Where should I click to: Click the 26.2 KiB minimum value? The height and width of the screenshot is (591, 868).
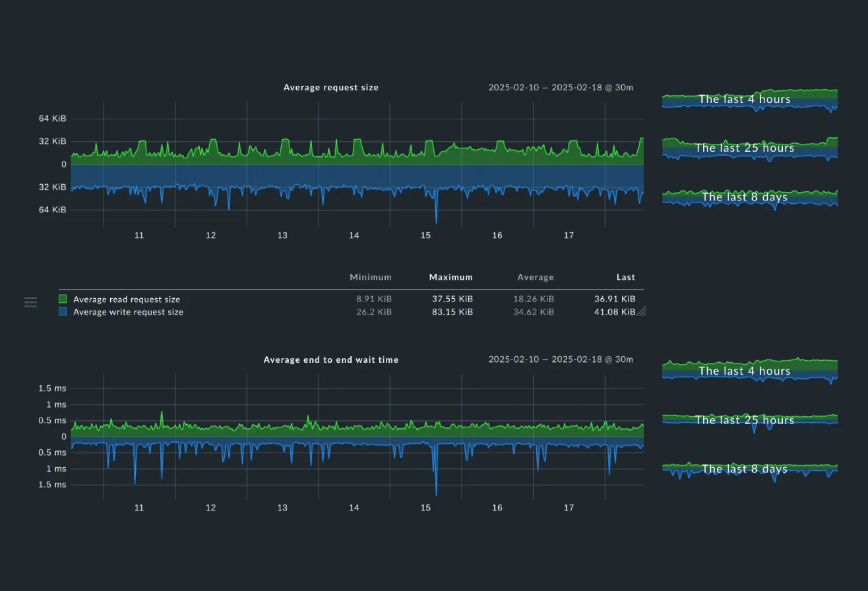point(374,312)
